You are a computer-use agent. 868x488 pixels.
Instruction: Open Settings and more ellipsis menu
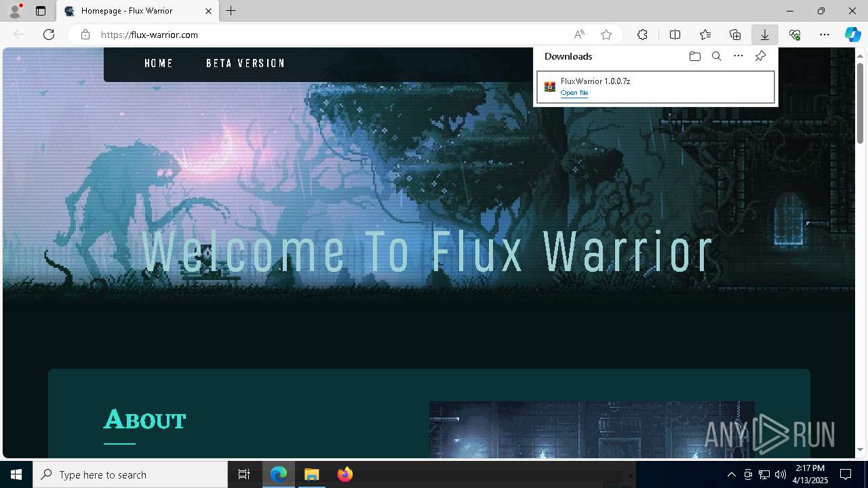pyautogui.click(x=825, y=35)
